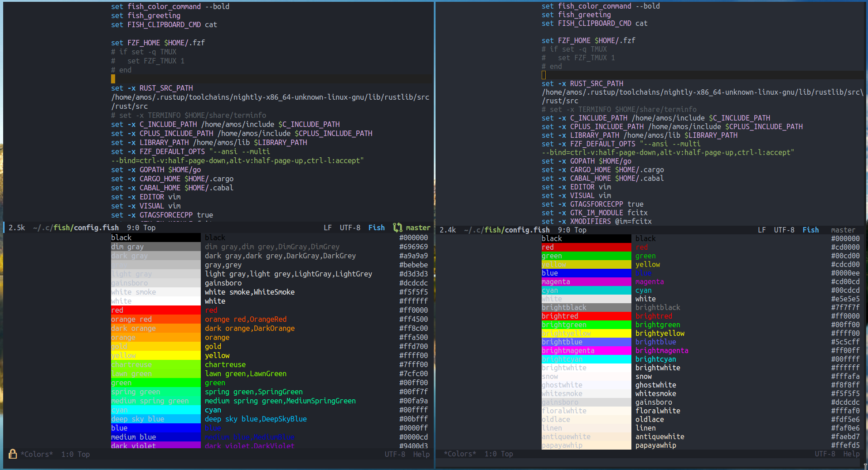Select the gold swatch in the left Colors list
Viewport: 868px width, 470px height.
(155, 346)
